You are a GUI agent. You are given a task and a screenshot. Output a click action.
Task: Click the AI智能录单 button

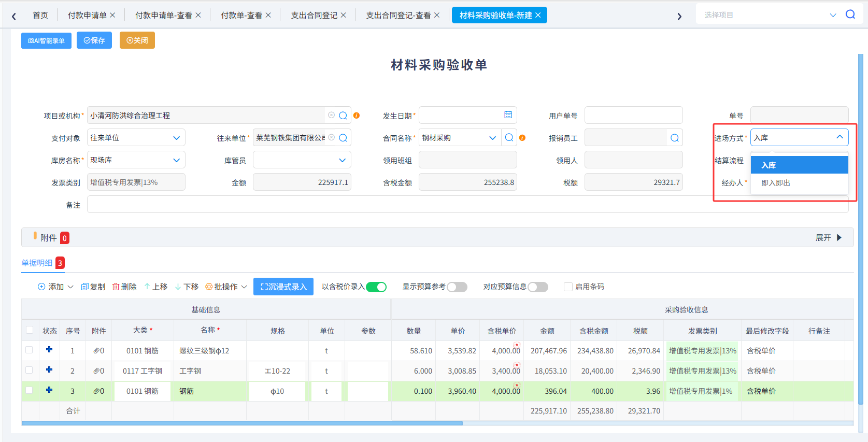(47, 40)
